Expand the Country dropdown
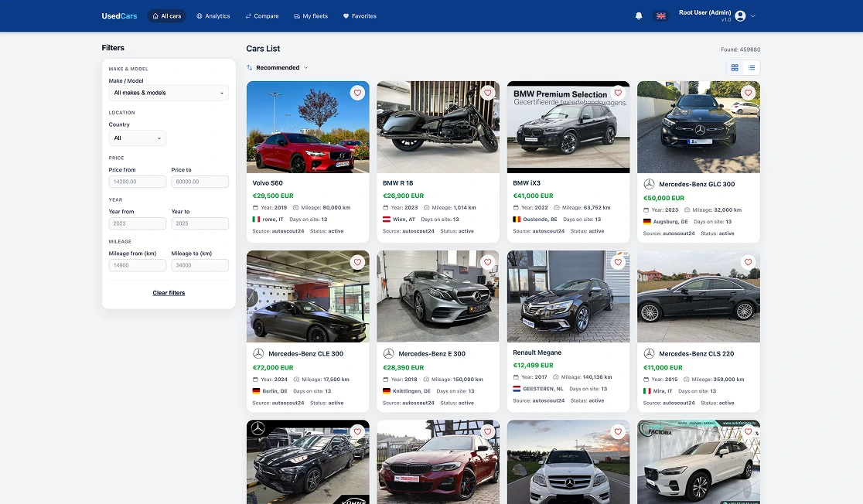 [x=137, y=138]
